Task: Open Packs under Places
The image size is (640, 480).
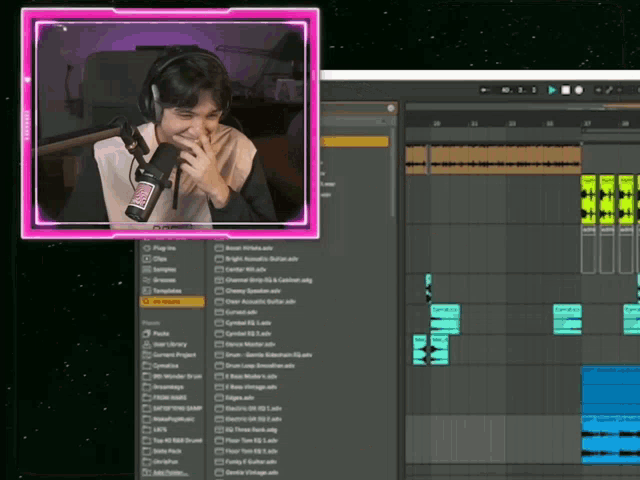Action: [156, 333]
